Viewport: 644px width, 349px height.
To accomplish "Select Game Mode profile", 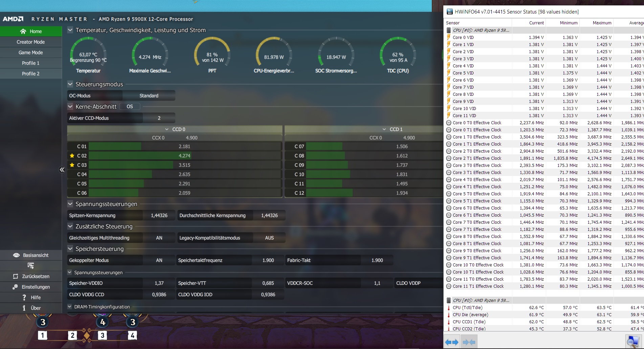I will tap(31, 52).
